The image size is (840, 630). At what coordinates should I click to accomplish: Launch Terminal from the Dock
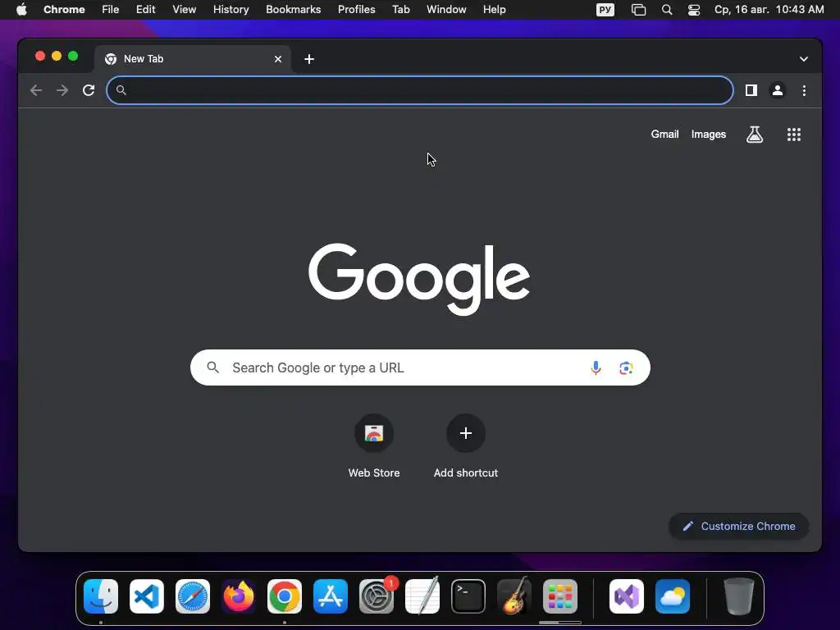point(468,596)
